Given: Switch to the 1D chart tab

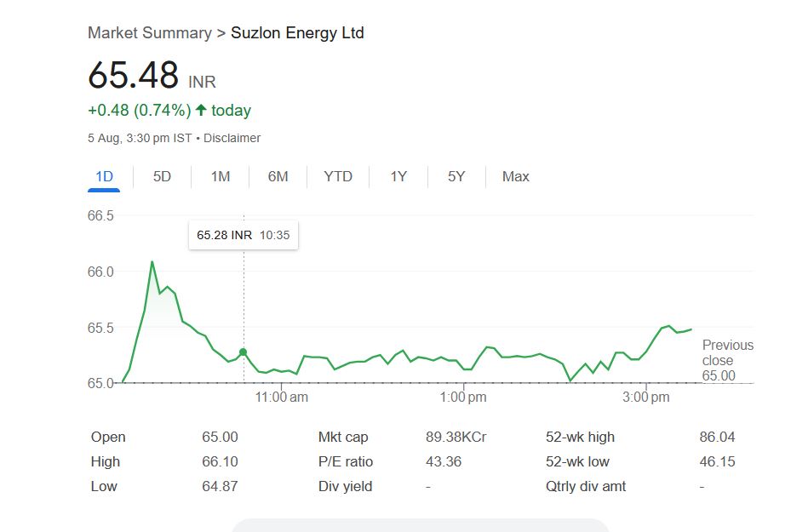Looking at the screenshot, I should click(x=104, y=177).
